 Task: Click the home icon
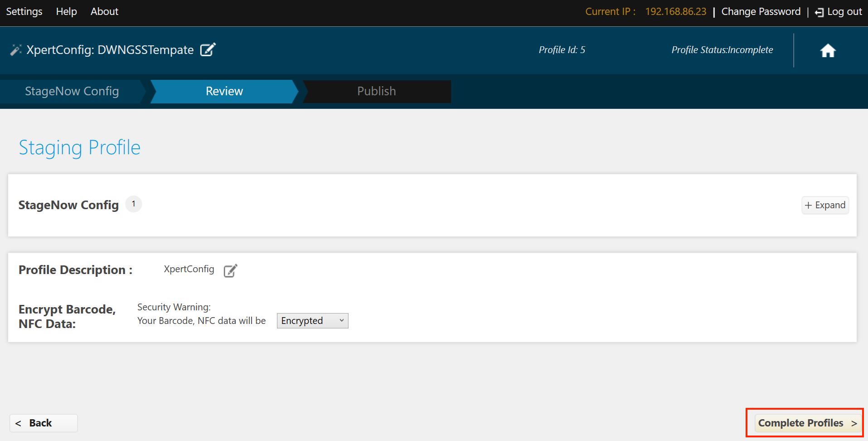828,50
